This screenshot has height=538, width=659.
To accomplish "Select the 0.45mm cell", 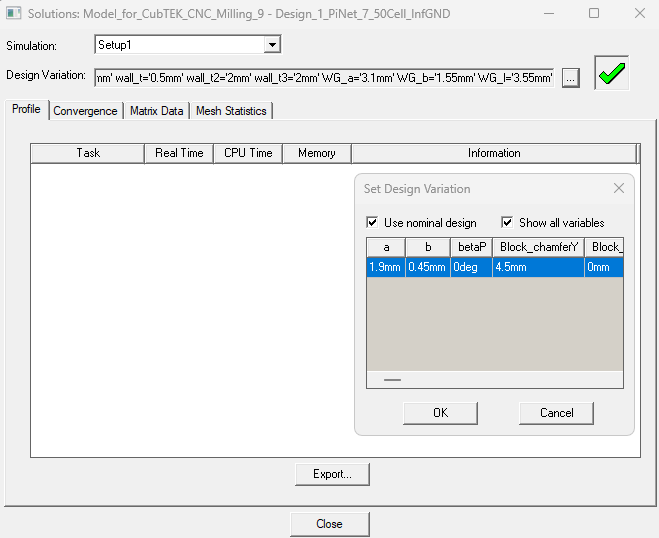I will click(428, 267).
